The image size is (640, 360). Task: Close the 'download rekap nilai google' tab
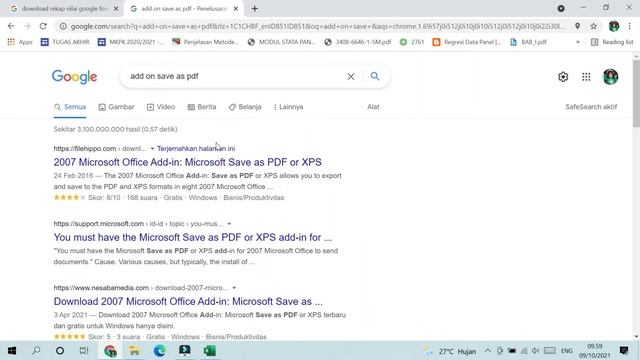tap(116, 9)
